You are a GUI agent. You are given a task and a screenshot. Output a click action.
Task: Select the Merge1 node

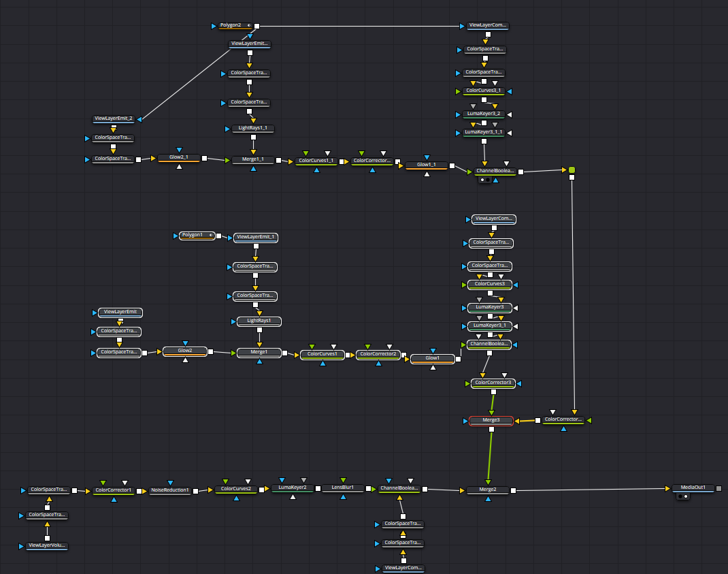pos(259,353)
